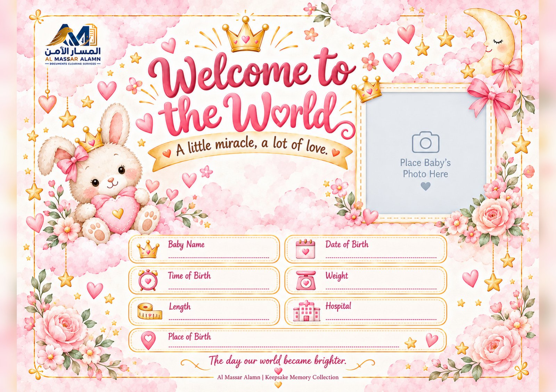
Task: Click the crown icon beside Baby Name
Action: click(148, 249)
